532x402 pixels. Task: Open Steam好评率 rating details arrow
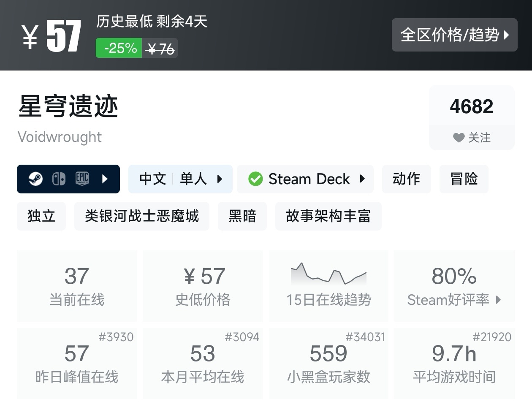499,300
